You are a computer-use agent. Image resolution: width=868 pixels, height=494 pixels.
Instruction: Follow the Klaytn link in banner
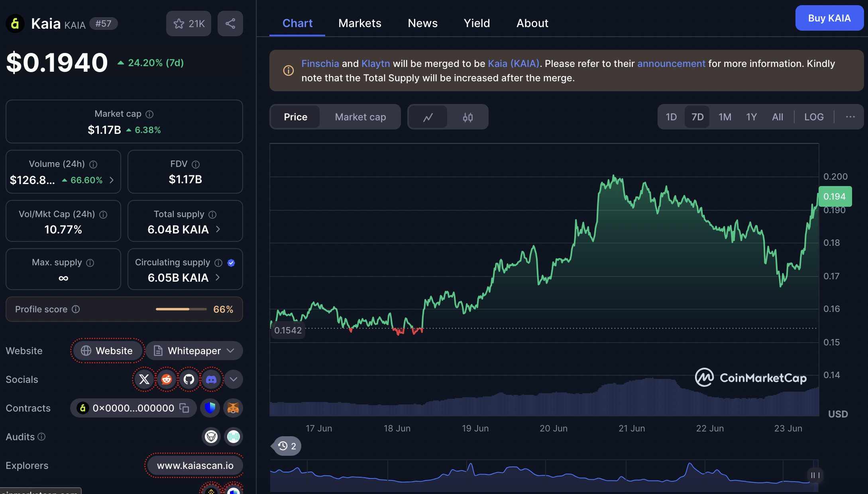coord(375,64)
